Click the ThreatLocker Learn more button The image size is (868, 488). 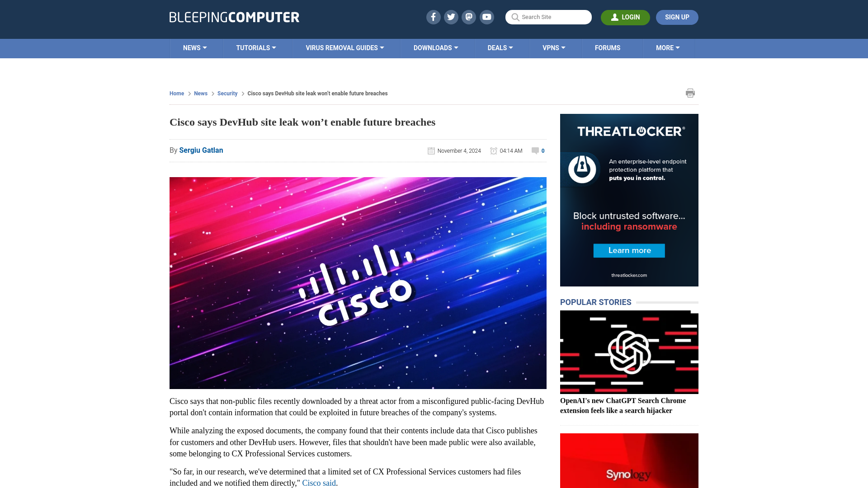[629, 250]
